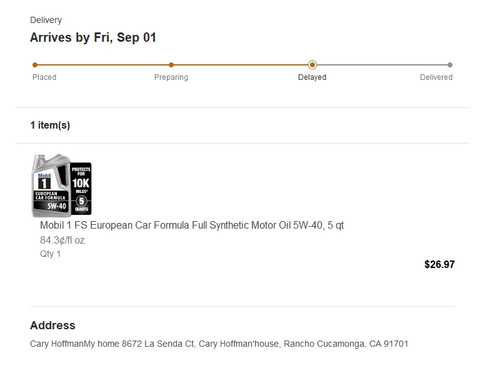
Task: Click the Delivery label at top
Action: click(46, 20)
